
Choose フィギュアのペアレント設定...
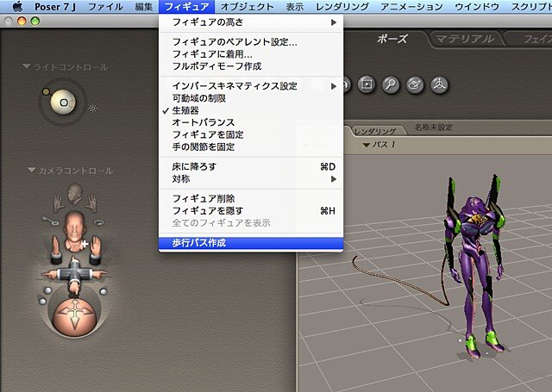[x=251, y=42]
